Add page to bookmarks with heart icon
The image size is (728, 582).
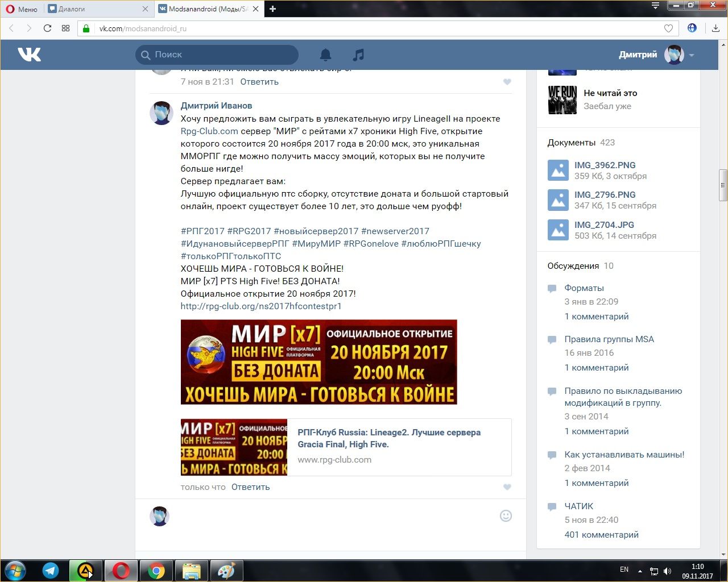point(668,28)
